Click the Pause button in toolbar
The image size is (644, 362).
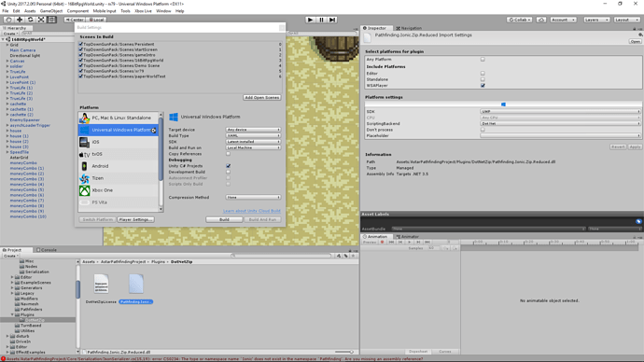pyautogui.click(x=322, y=20)
